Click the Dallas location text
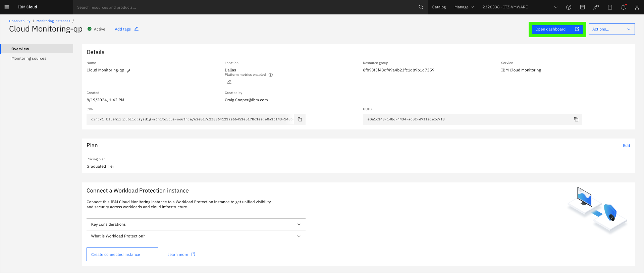644x273 pixels. [230, 70]
